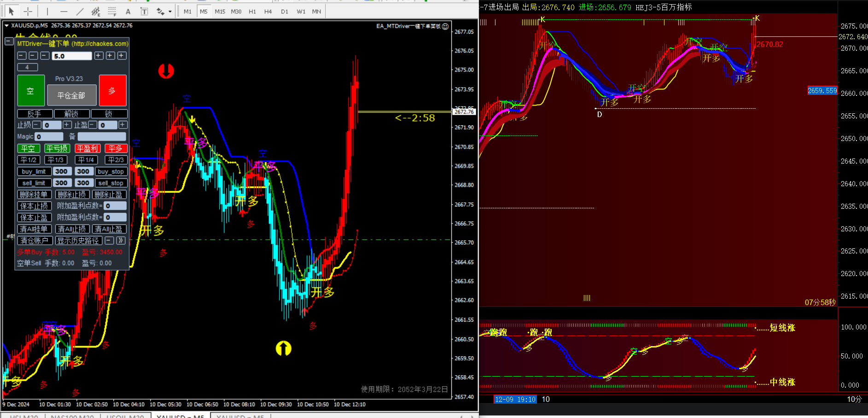Click the lot size 5.0 input field

(x=71, y=56)
